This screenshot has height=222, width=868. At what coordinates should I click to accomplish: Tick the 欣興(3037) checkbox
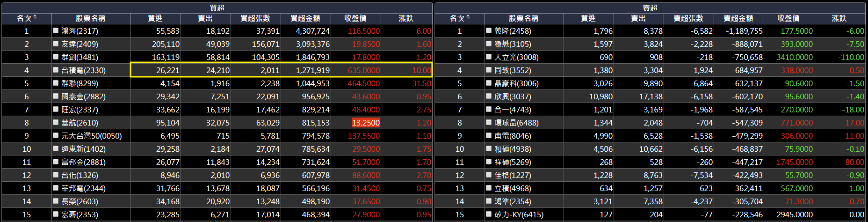click(489, 96)
